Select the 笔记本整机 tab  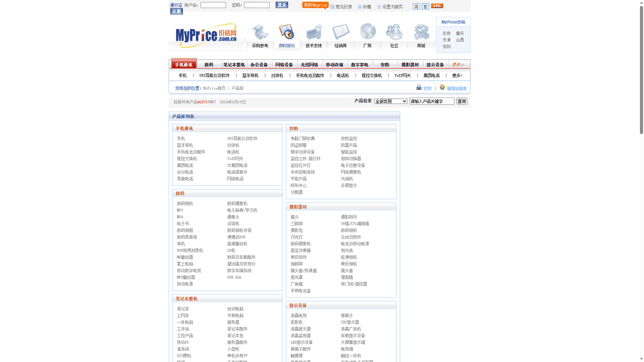click(234, 64)
